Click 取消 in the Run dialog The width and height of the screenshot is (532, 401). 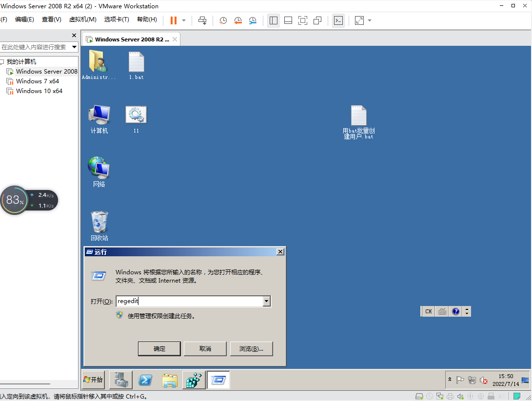(x=205, y=348)
